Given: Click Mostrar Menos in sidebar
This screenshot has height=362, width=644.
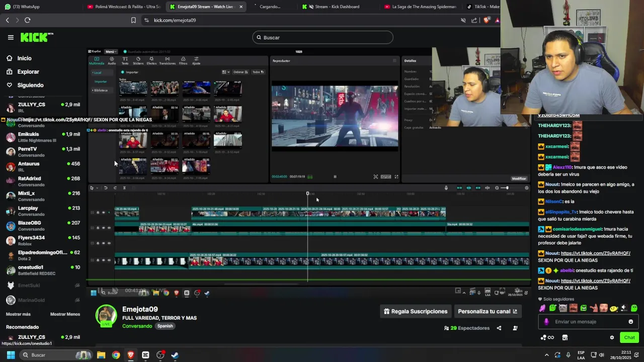Looking at the screenshot, I should click(65, 314).
